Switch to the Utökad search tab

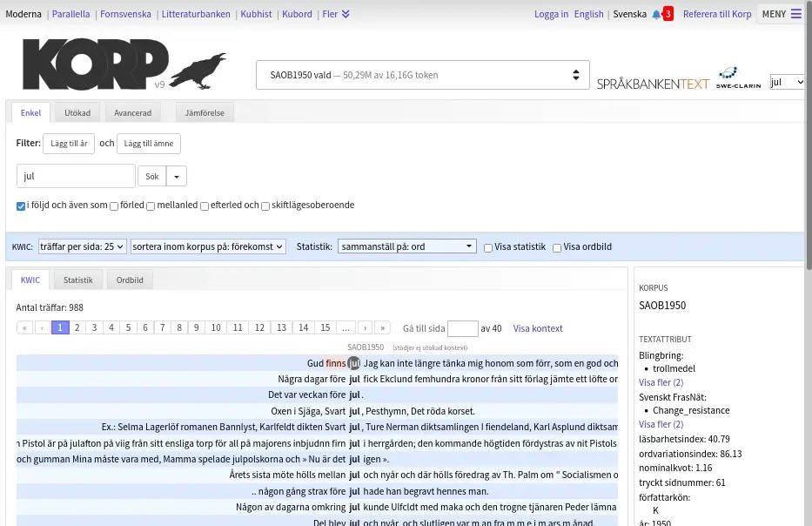click(77, 112)
